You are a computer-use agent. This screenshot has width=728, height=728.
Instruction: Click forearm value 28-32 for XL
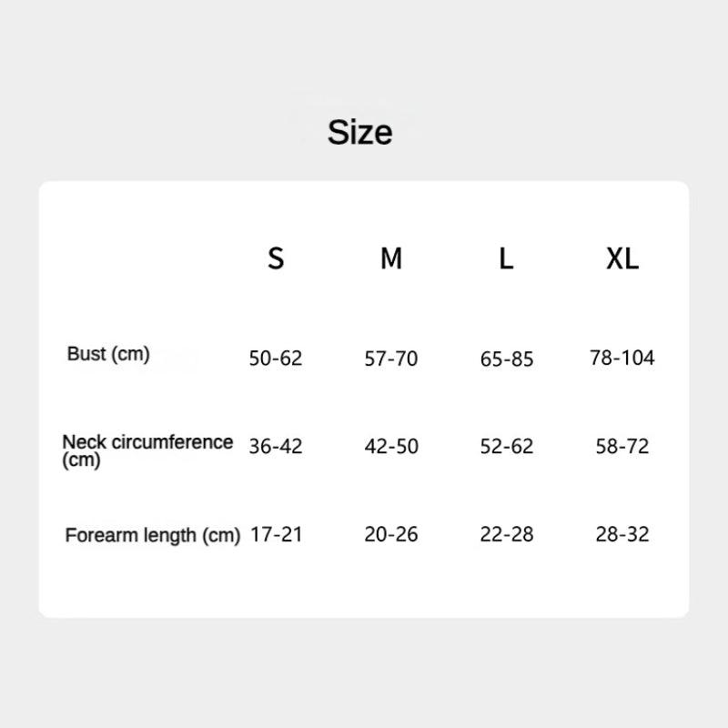tap(622, 534)
